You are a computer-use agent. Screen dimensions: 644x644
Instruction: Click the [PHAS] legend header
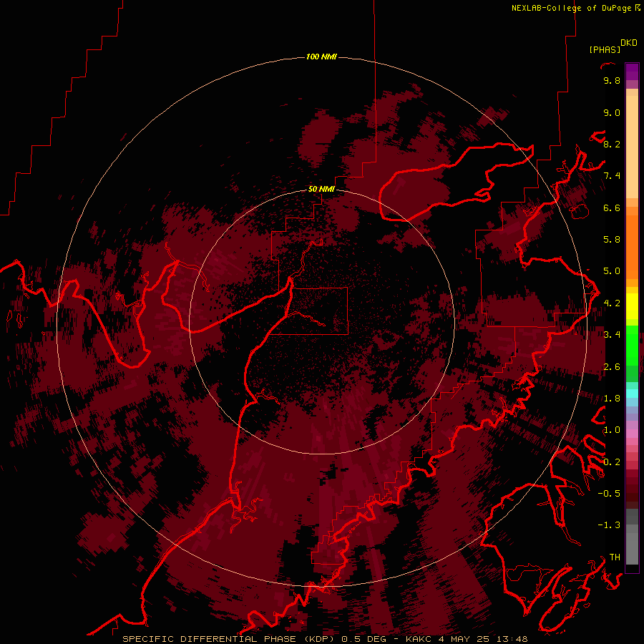605,50
